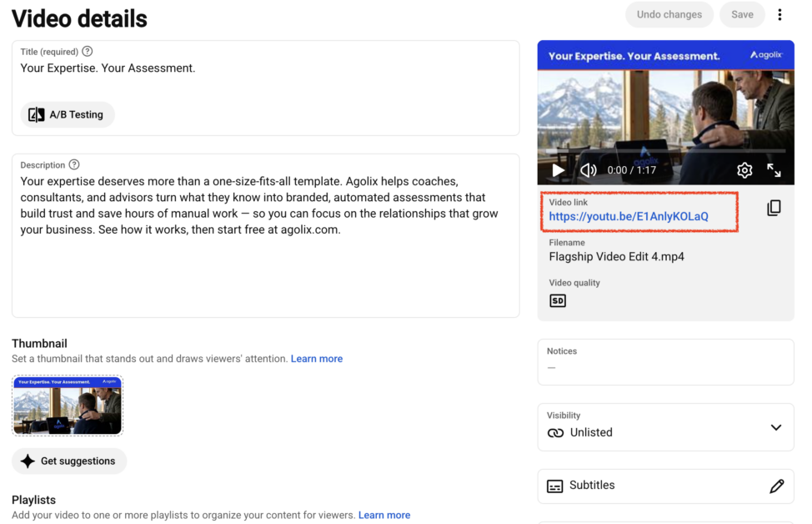Click into the Description text area
The width and height of the screenshot is (812, 524).
click(266, 236)
